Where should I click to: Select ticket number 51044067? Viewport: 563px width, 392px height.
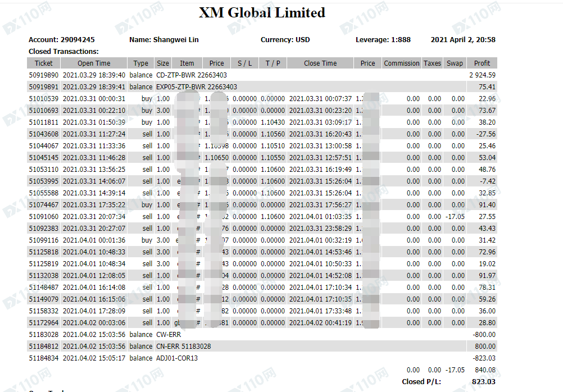click(x=43, y=146)
